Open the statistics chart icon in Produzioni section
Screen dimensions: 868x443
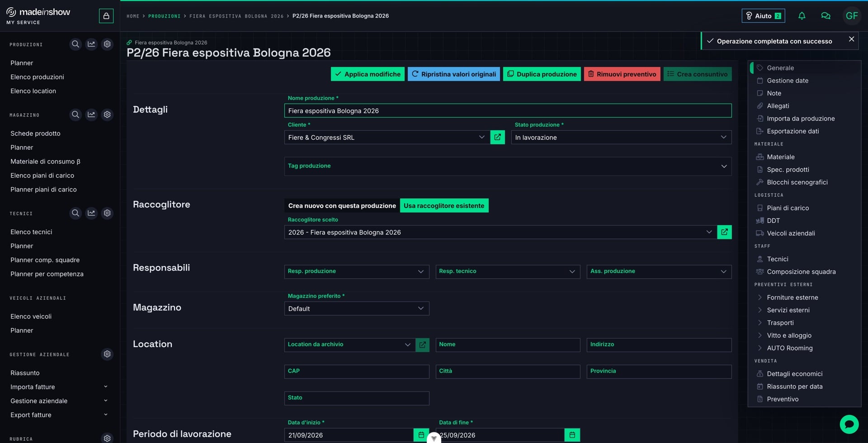click(91, 44)
